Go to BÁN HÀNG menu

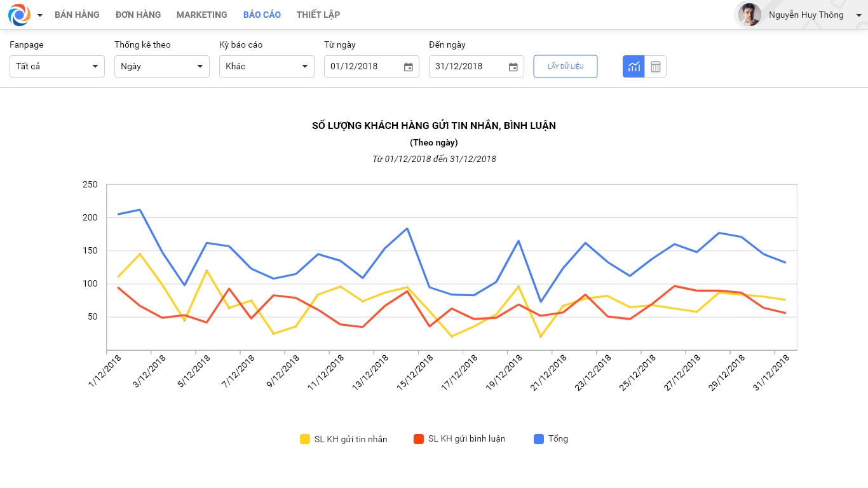click(x=77, y=15)
